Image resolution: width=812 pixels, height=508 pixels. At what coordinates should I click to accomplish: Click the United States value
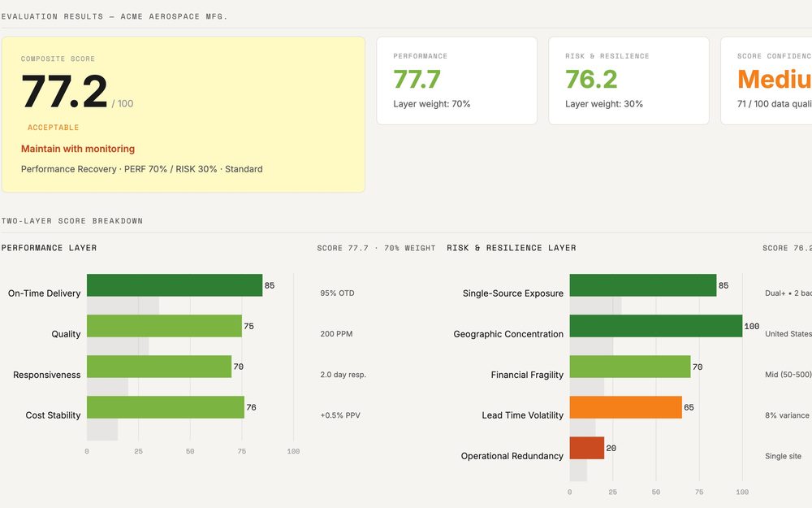click(788, 334)
